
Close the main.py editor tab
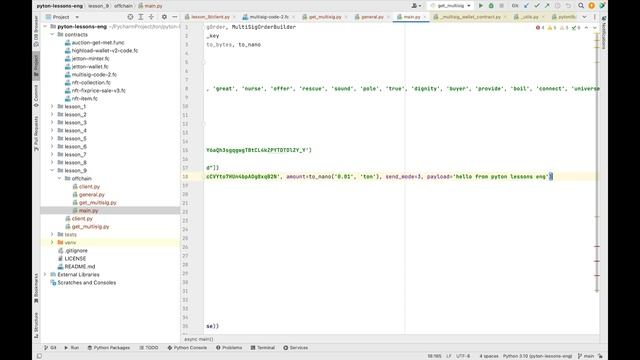pos(425,17)
